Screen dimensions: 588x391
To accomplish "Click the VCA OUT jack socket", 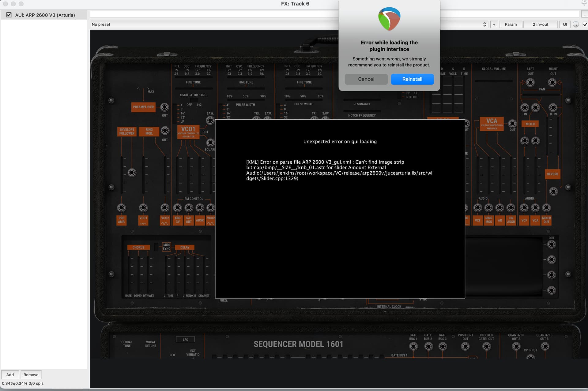I will click(512, 124).
